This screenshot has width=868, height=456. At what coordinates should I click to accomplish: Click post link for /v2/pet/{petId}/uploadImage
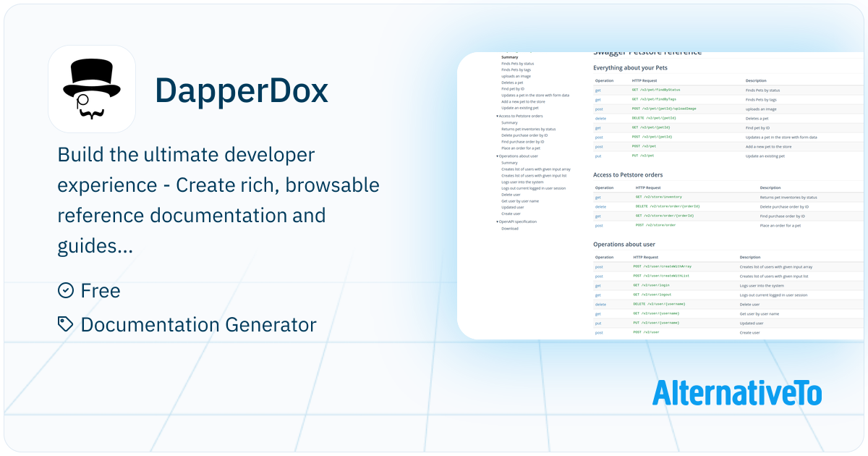[599, 109]
